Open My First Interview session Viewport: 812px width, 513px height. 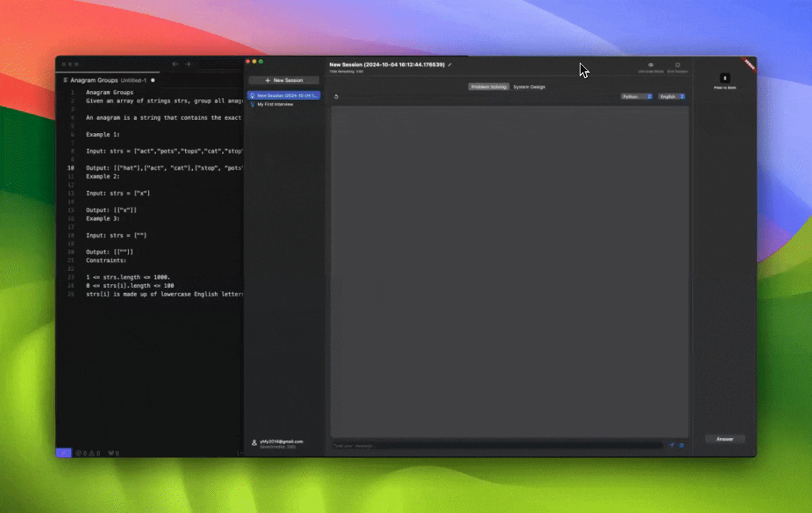(275, 105)
